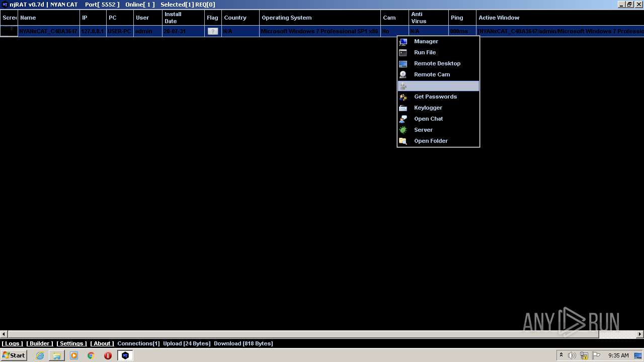Click the Active Window cell text in the row
Screen dimensions: 644x362
560,31
